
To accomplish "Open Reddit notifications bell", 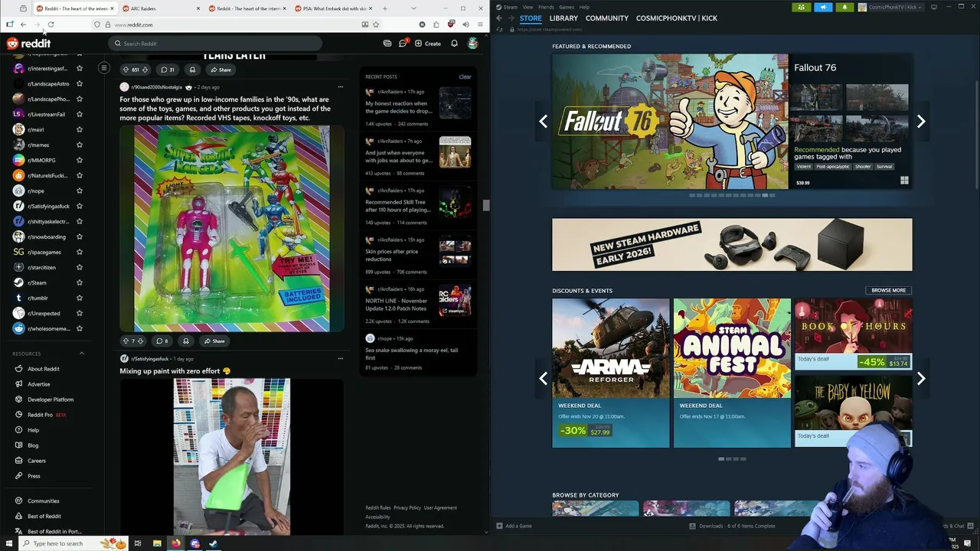I will point(454,44).
